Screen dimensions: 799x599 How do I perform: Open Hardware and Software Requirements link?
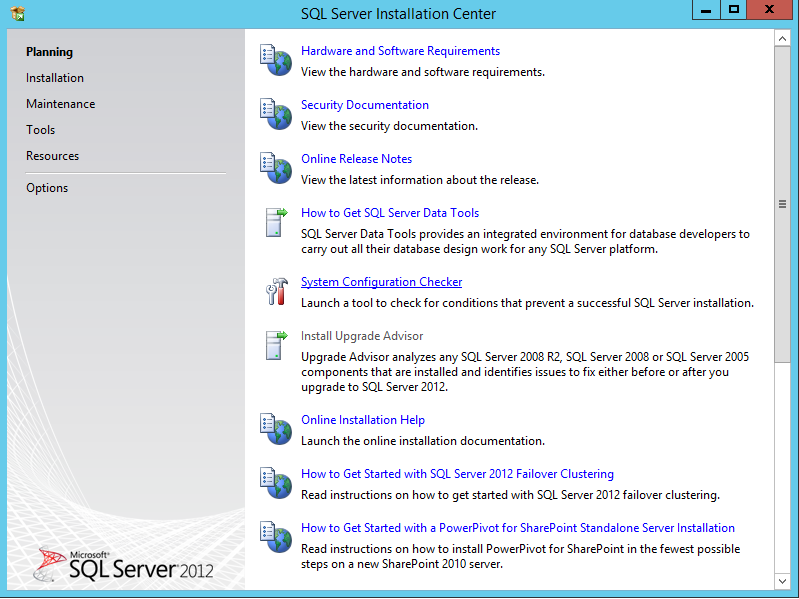tap(400, 51)
